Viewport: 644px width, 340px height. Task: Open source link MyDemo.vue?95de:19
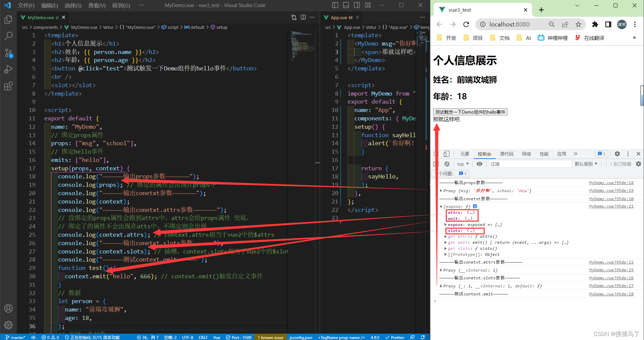[x=611, y=191]
